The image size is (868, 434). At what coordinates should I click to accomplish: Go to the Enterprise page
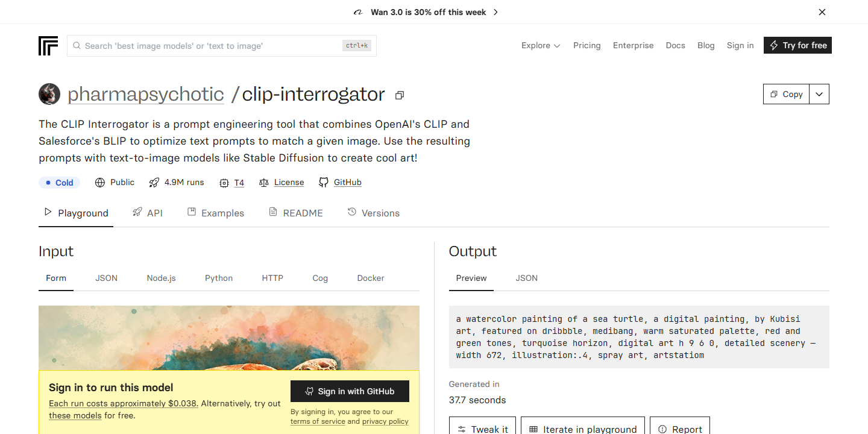tap(633, 45)
